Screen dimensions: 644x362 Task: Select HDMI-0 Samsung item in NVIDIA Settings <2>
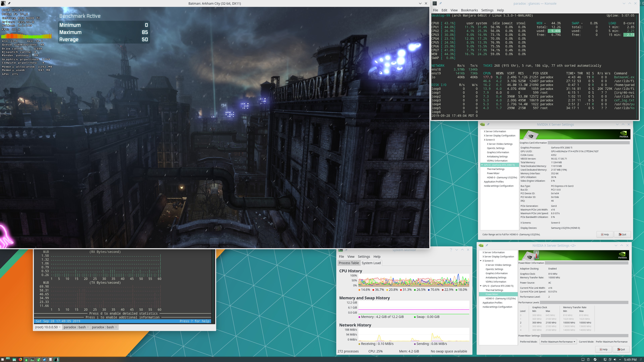point(500,298)
